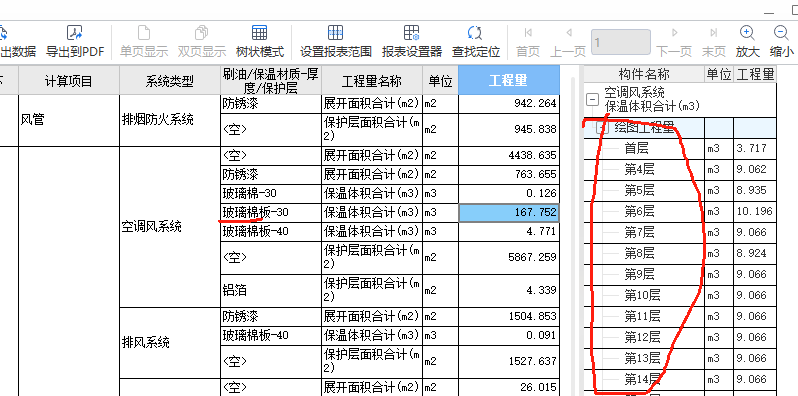Select the highlighted 167.752 cell
This screenshot has height=396, width=798.
(509, 212)
